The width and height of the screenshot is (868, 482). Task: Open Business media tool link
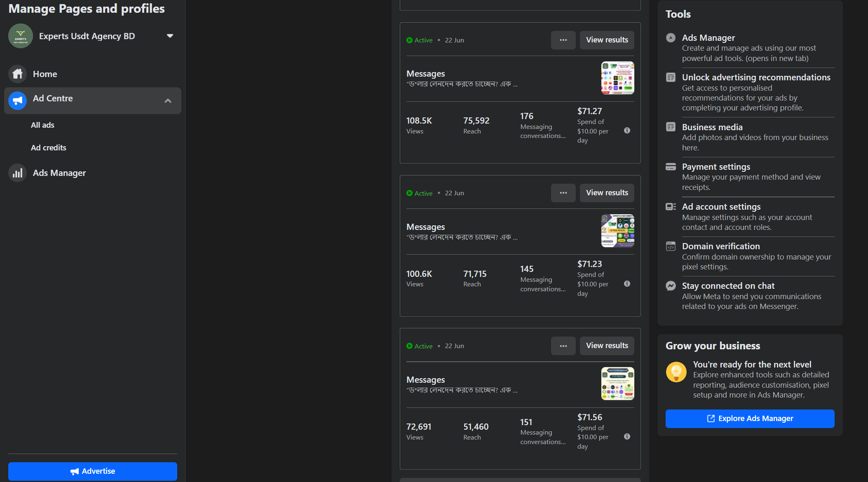(712, 127)
